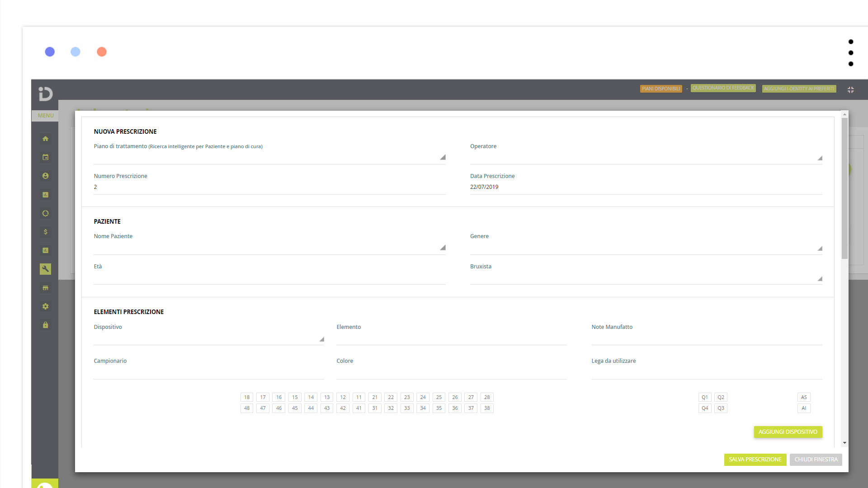Toggle tooth 31 selection
The image size is (868, 488).
pos(375,408)
